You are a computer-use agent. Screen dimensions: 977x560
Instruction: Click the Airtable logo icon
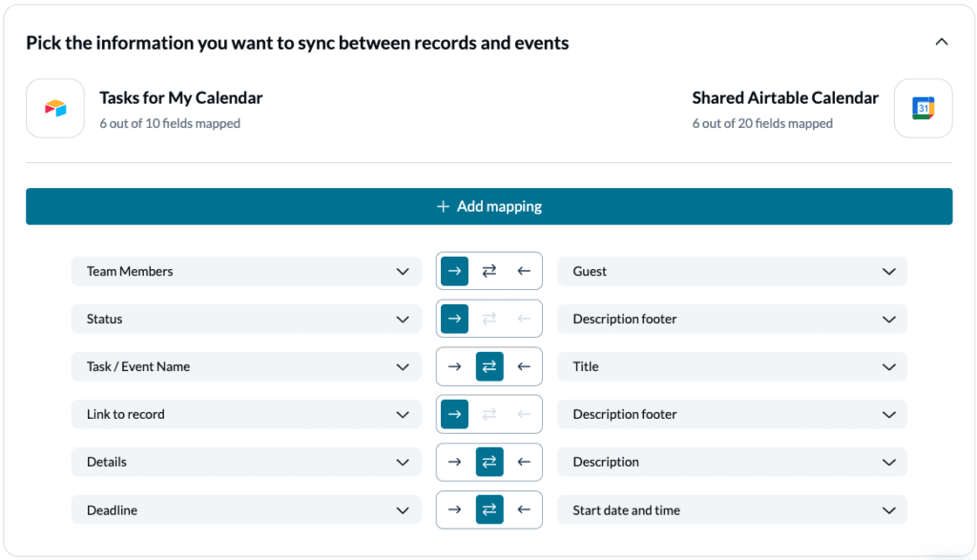[55, 109]
